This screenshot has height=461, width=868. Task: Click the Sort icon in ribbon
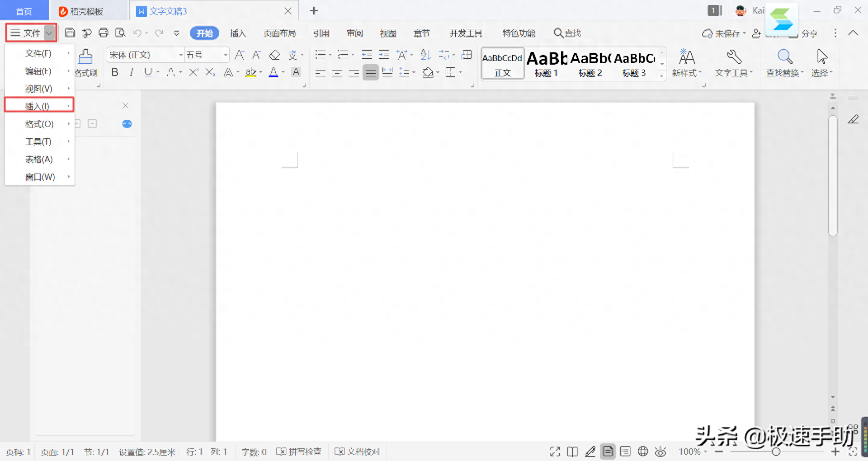(425, 55)
